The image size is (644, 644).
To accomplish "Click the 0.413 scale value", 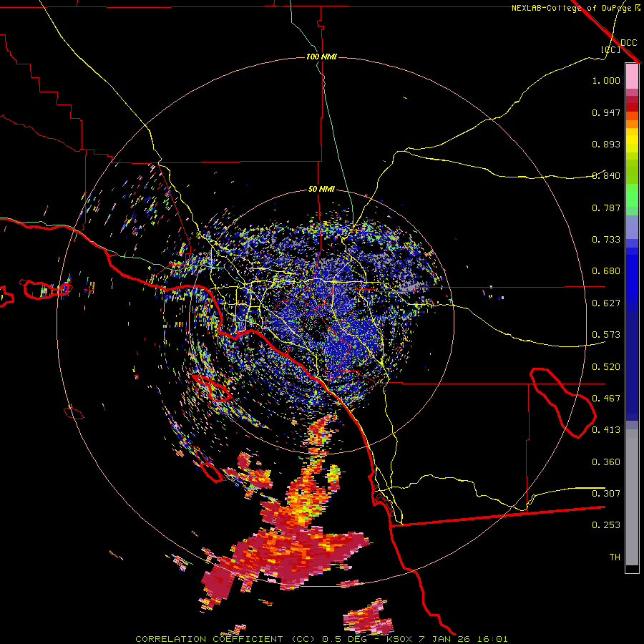I will point(606,430).
